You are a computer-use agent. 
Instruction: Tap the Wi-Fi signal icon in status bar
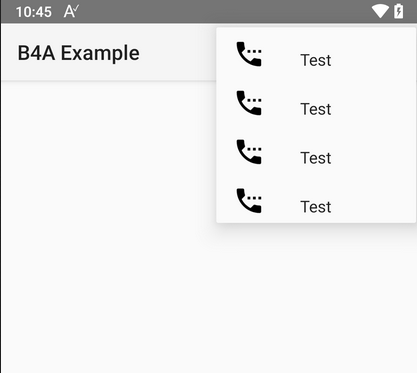(380, 11)
